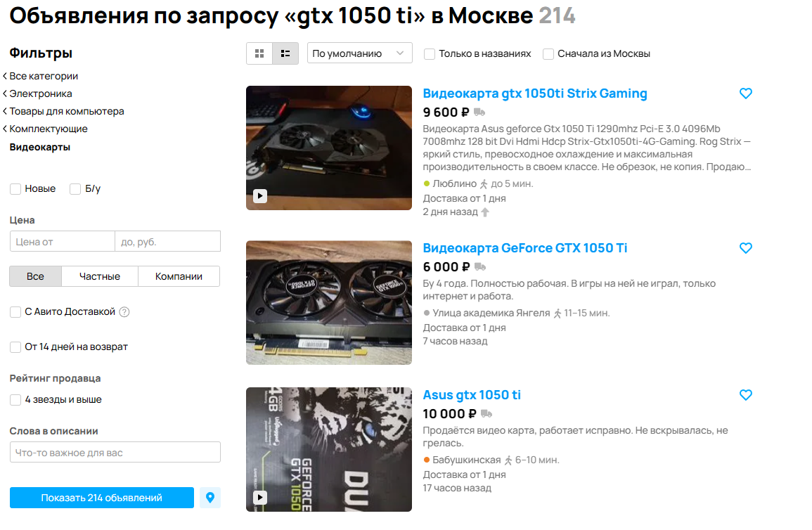Switch to list view layout icon
Viewport: 812px width, 530px height.
pos(285,53)
